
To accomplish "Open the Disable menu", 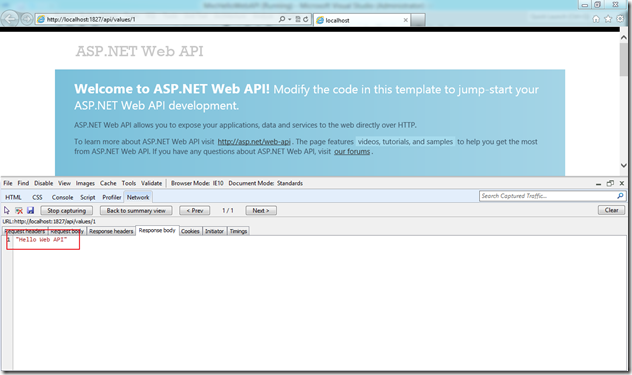I will (x=44, y=183).
